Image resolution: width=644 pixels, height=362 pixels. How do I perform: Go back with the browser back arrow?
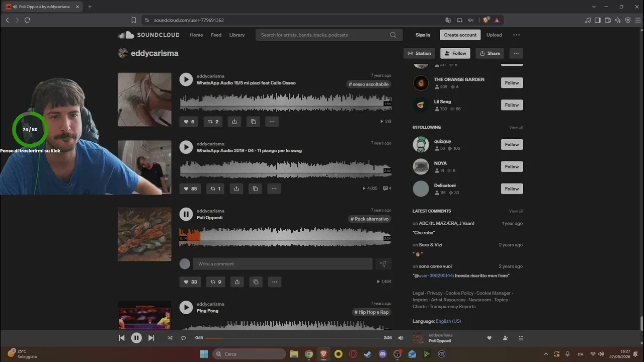[x=8, y=20]
